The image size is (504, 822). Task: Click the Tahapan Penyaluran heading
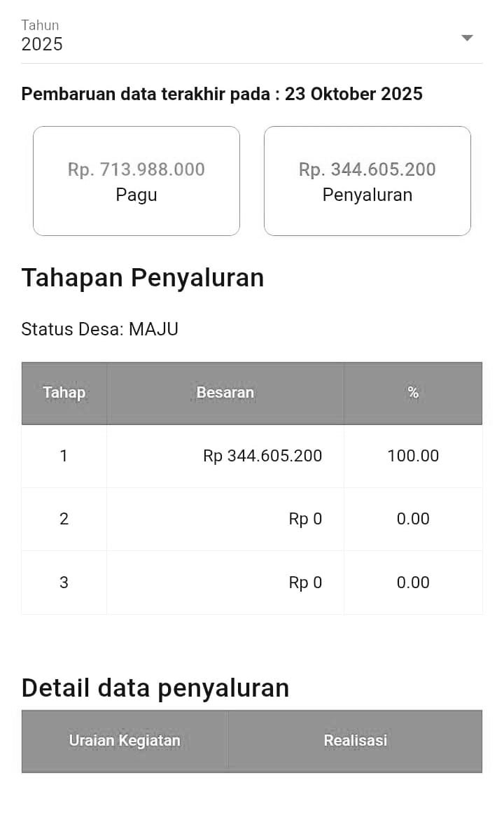point(143,278)
